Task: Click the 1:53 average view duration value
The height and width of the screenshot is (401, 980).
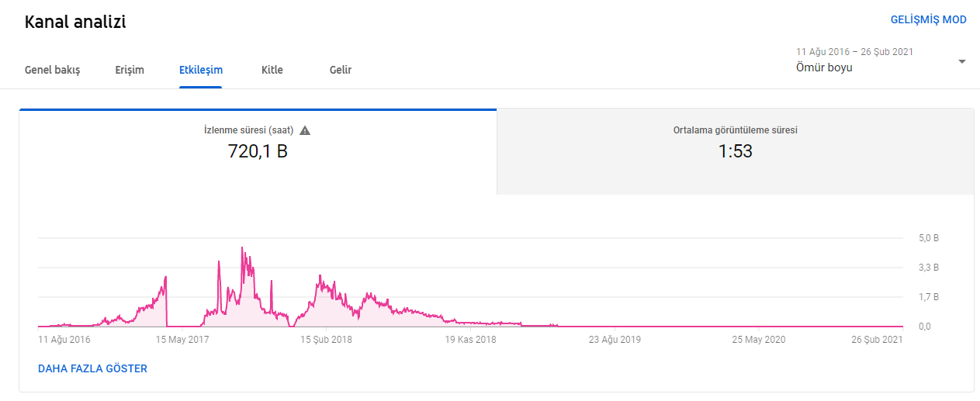Action: 735,151
